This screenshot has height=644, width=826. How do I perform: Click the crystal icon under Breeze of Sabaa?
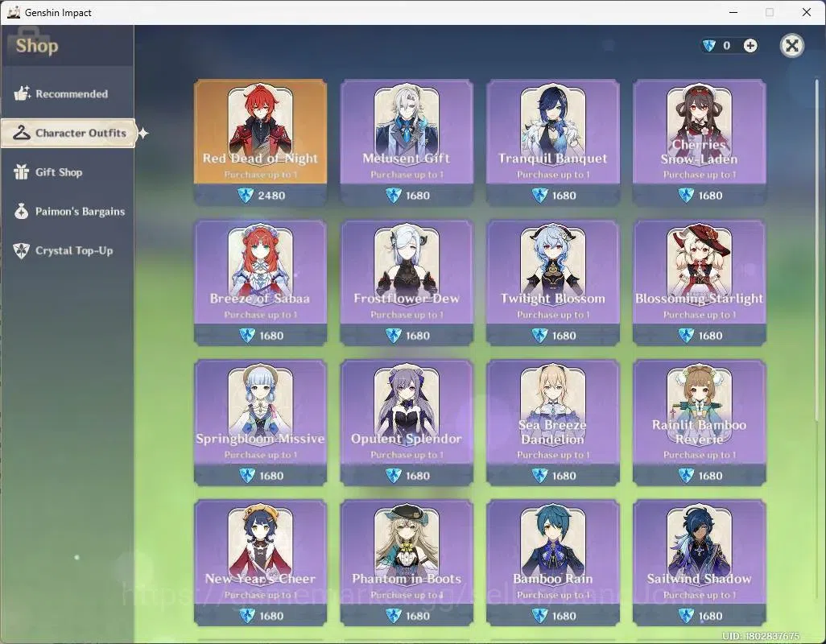246,336
